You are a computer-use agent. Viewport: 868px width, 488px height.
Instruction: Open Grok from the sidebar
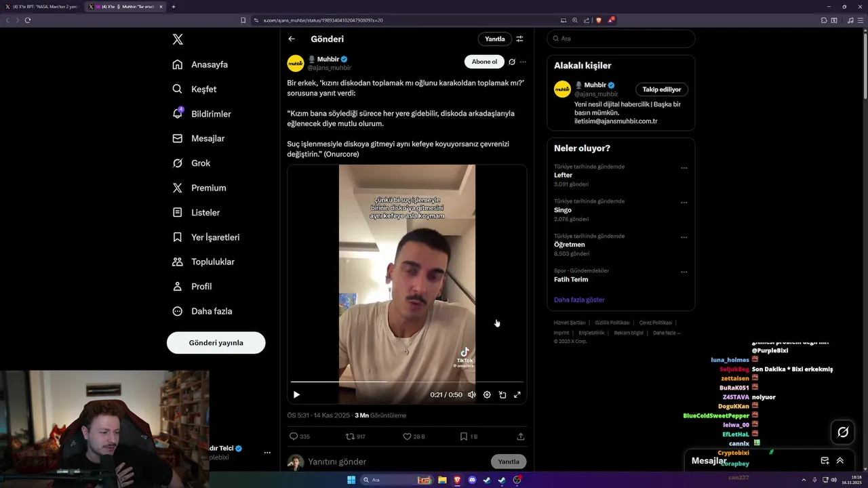click(191, 163)
